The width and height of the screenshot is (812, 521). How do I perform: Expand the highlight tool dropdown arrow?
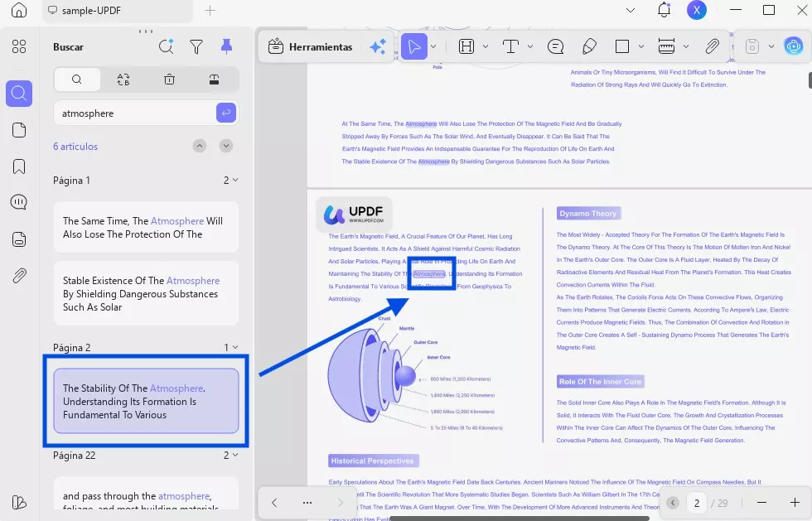coord(486,46)
